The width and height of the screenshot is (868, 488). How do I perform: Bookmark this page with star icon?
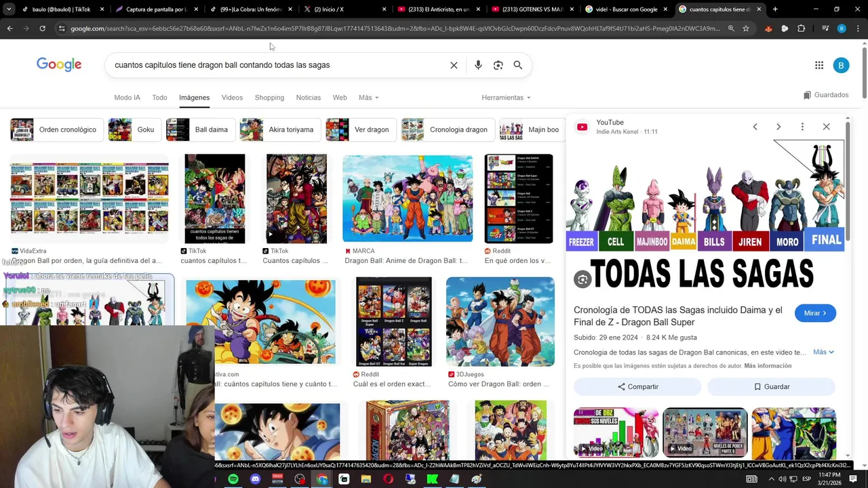coord(746,28)
